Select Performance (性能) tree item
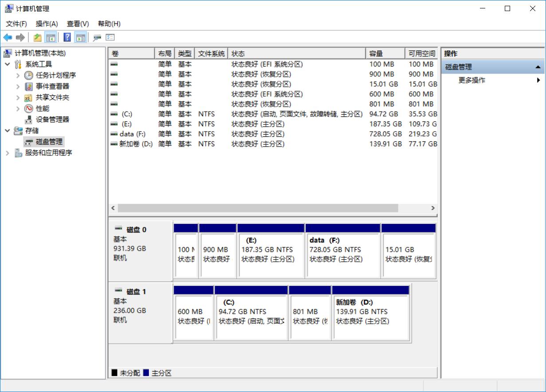546x392 pixels. point(43,109)
